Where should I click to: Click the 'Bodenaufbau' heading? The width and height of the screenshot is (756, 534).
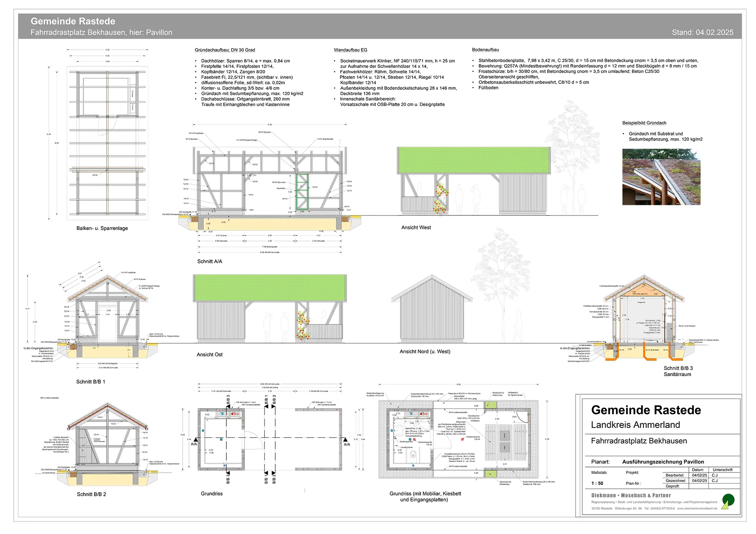click(485, 50)
